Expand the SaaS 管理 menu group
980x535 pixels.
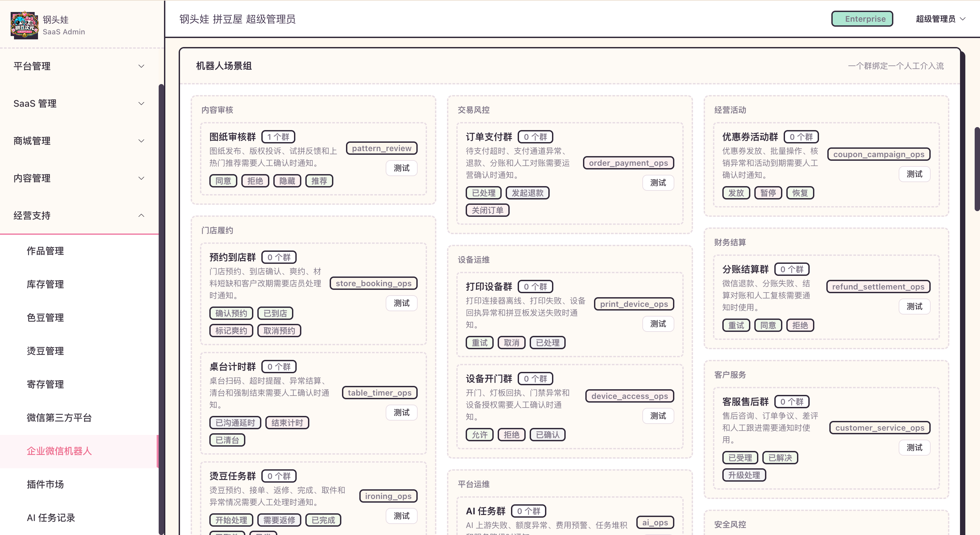click(79, 104)
